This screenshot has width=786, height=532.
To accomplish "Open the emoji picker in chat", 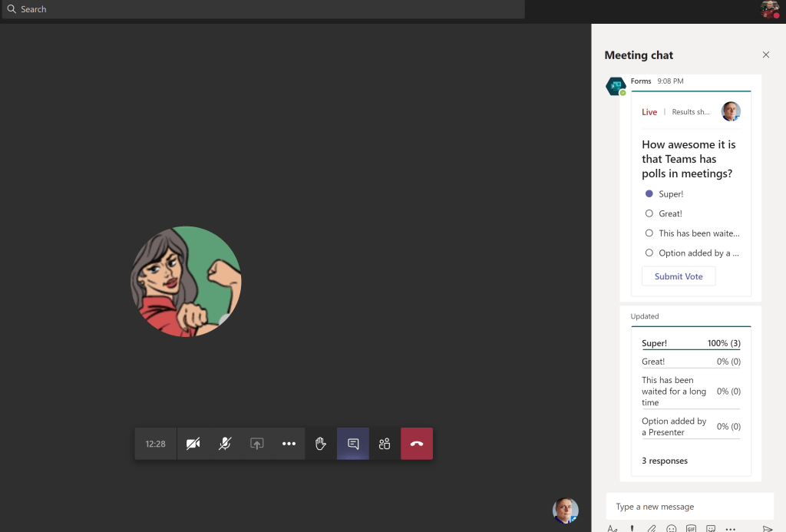I will tap(672, 528).
